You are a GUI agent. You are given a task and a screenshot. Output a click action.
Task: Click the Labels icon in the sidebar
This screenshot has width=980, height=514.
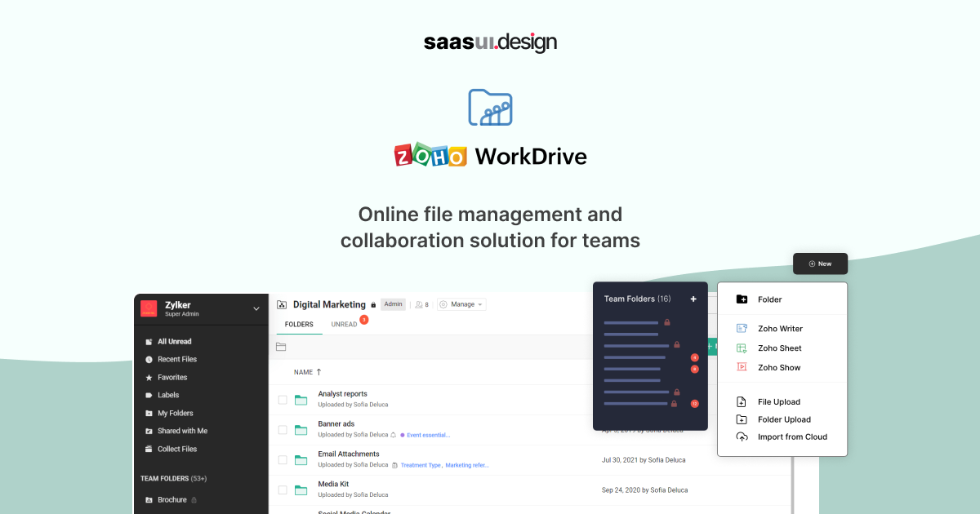click(149, 395)
